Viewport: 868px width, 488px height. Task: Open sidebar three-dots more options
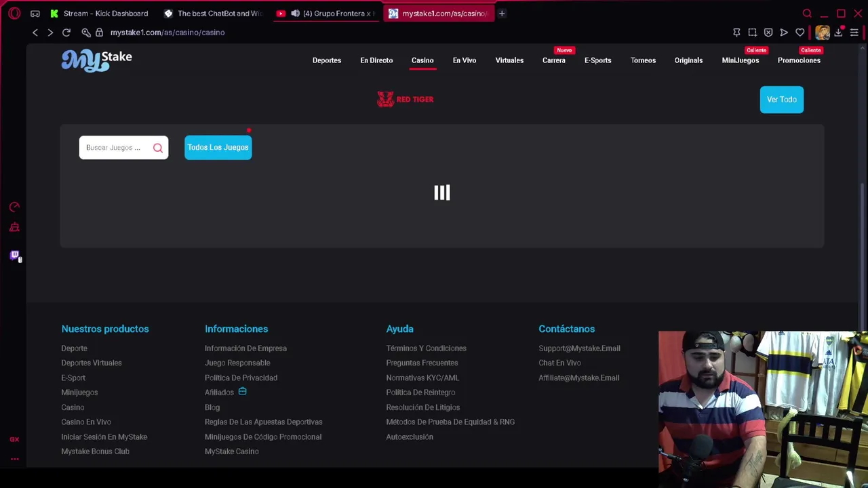click(14, 459)
